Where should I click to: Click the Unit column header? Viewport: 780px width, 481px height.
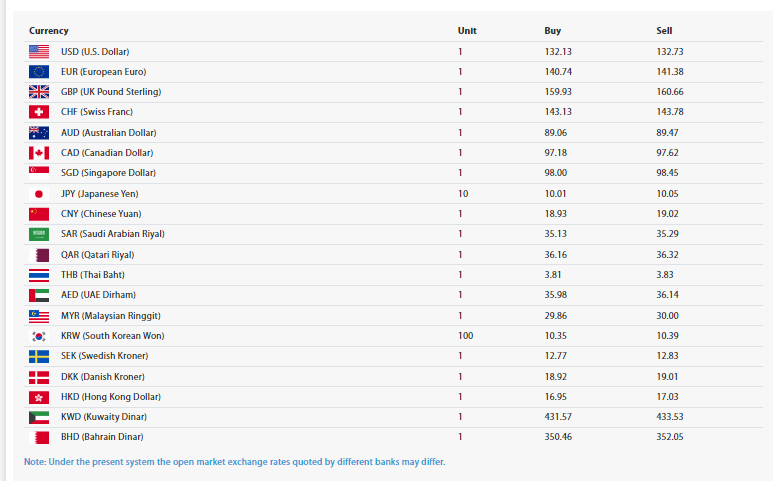click(x=467, y=31)
